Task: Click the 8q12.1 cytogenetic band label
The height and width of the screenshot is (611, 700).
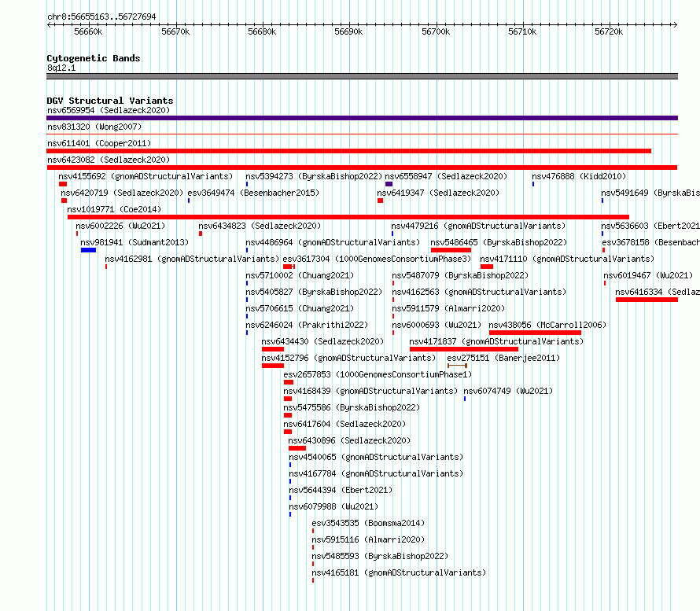Action: 61,68
